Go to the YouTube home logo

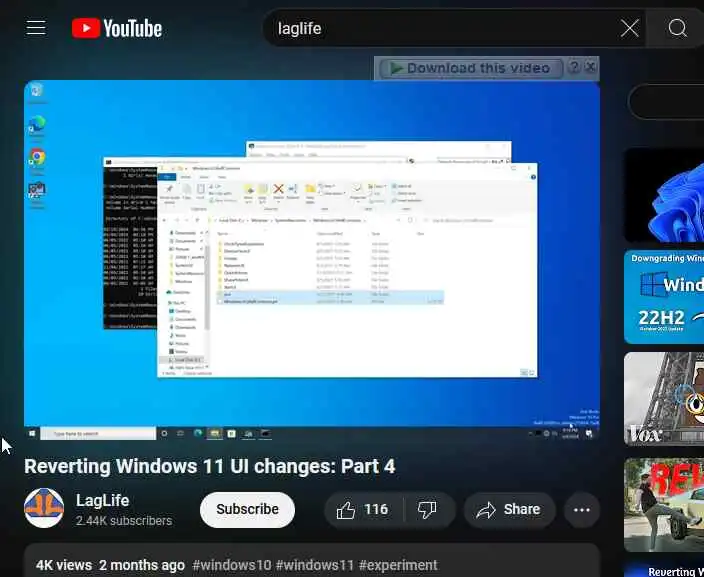click(x=117, y=28)
